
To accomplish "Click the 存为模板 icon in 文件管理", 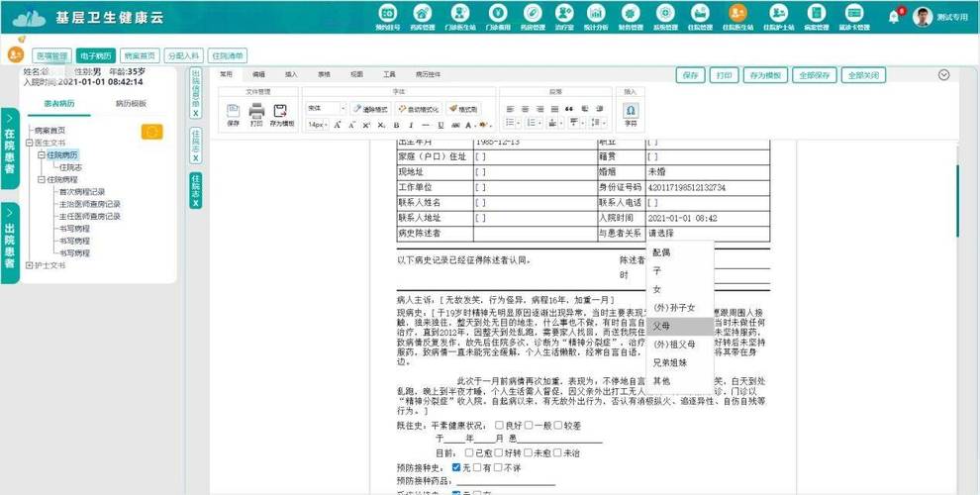I will 280,111.
